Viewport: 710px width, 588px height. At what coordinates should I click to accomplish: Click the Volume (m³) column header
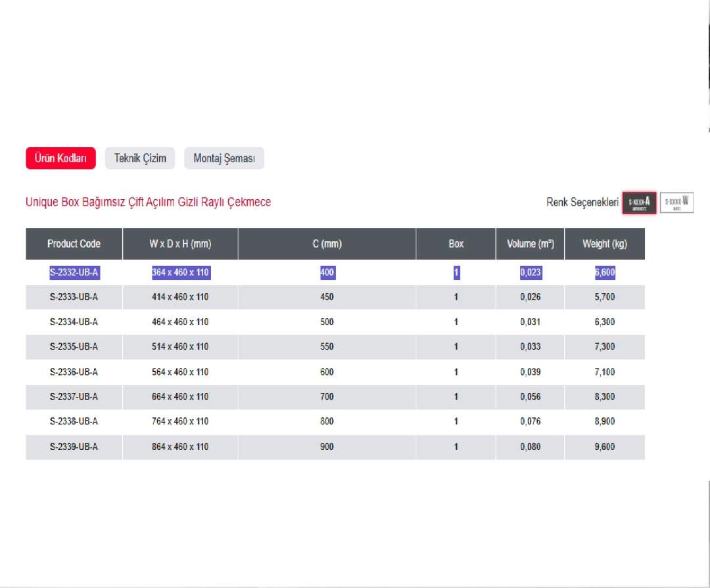tap(530, 244)
